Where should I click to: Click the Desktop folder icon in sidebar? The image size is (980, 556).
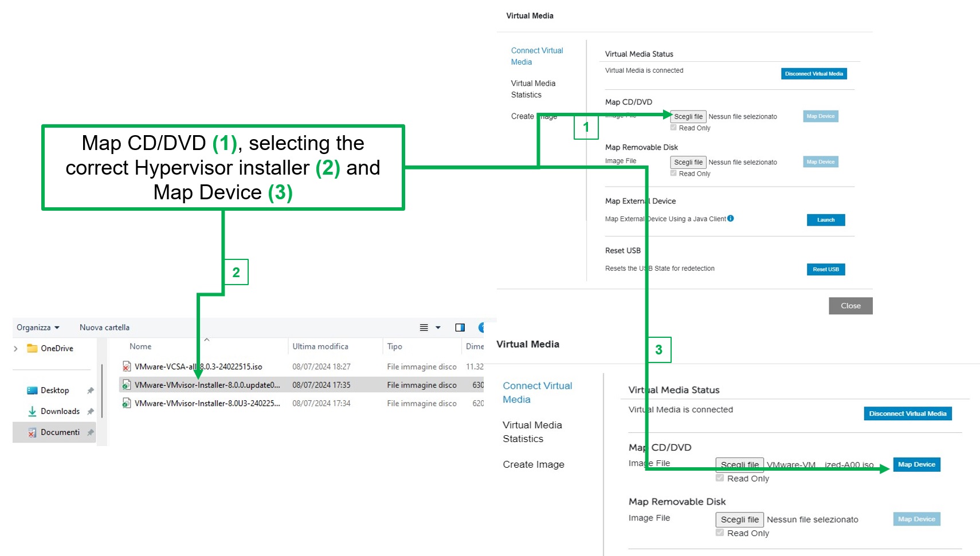coord(32,391)
